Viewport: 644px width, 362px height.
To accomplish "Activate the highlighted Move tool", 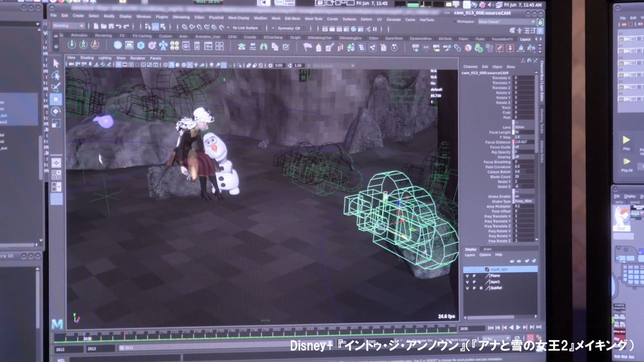I will pos(56,99).
